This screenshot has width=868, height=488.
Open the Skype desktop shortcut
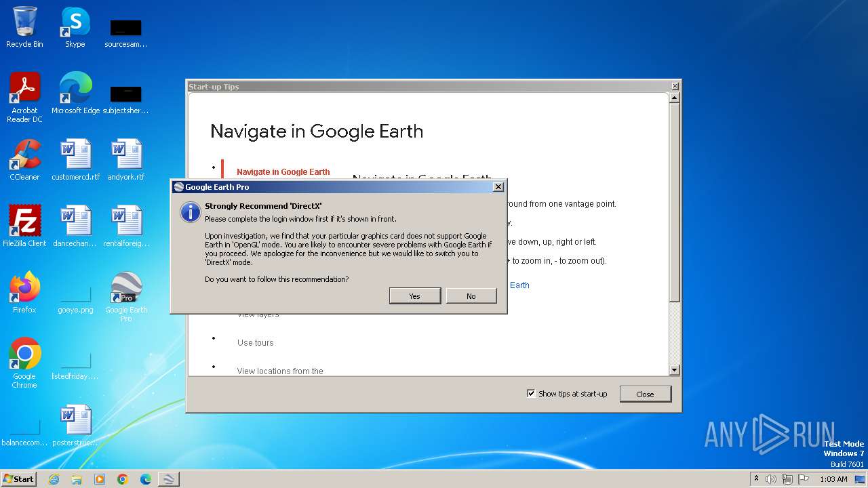(x=75, y=27)
